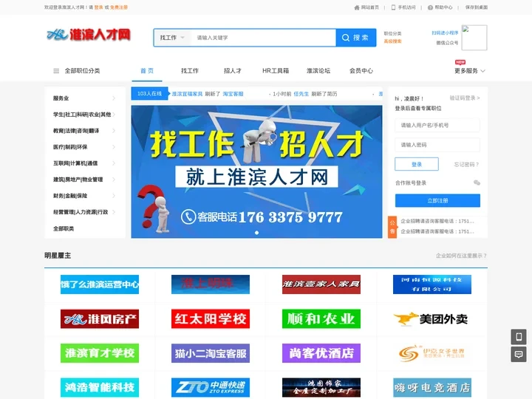The width and height of the screenshot is (532, 399).
Task: Click the magnifier search button
Action: pos(356,38)
